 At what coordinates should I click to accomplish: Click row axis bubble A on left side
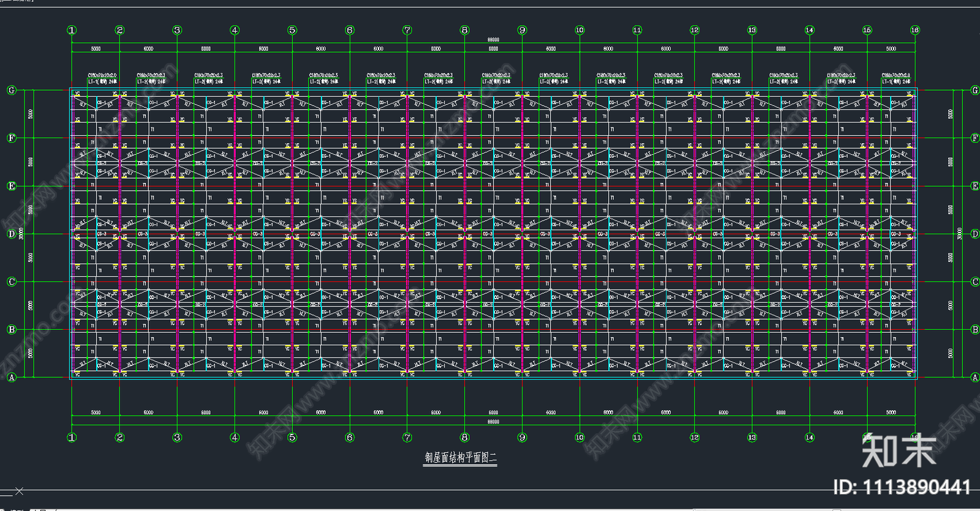pyautogui.click(x=11, y=378)
